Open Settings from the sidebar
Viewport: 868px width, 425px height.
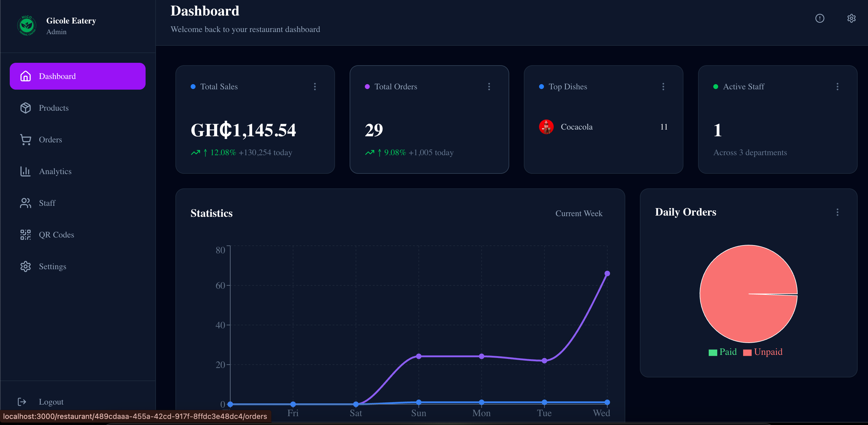52,266
